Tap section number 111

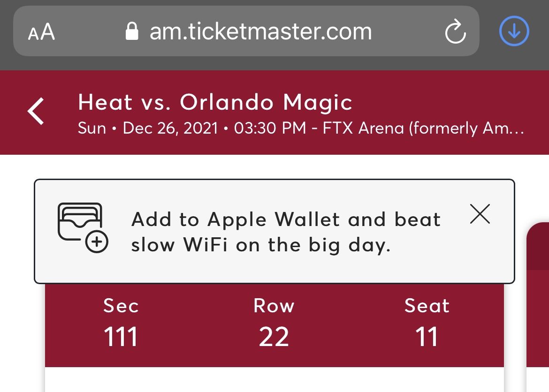(121, 337)
